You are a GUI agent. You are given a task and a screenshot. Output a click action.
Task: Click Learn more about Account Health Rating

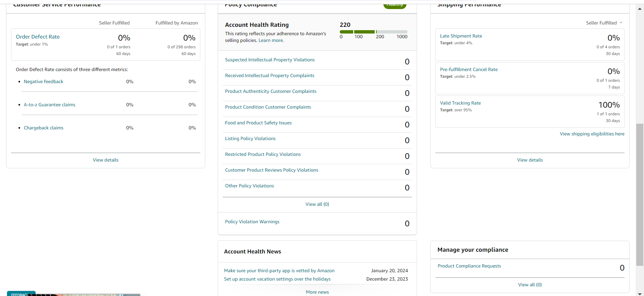tap(271, 40)
